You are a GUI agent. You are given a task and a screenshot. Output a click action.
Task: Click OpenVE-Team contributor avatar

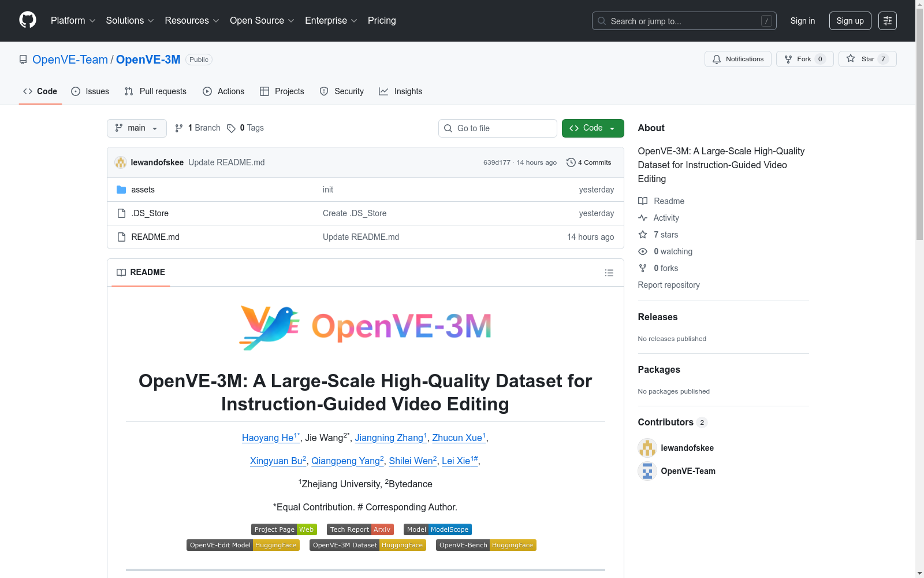click(647, 471)
